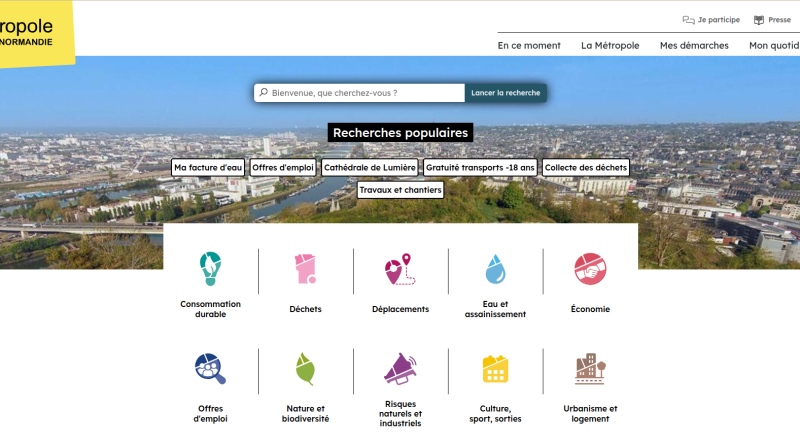Click the Consommation durable lightbulb icon
The width and height of the screenshot is (800, 445).
click(x=210, y=268)
